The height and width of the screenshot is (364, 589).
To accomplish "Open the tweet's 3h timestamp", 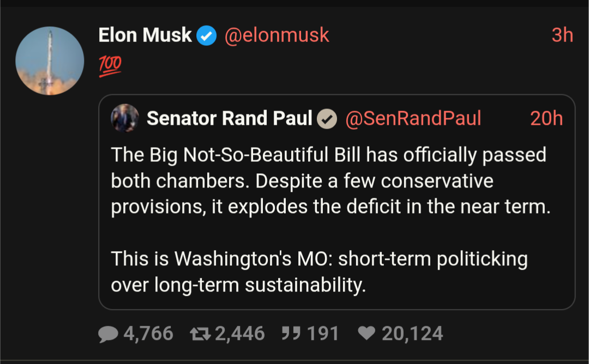I will [562, 35].
